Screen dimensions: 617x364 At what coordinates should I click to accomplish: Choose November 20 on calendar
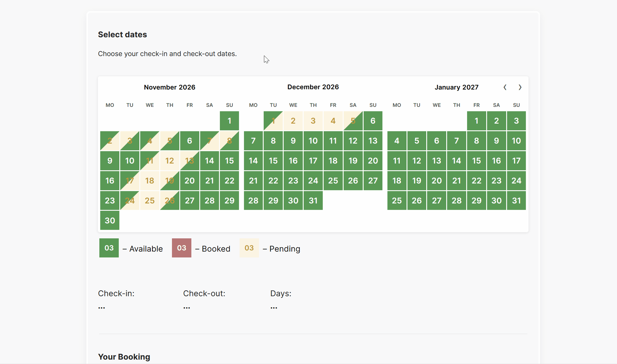tap(190, 181)
